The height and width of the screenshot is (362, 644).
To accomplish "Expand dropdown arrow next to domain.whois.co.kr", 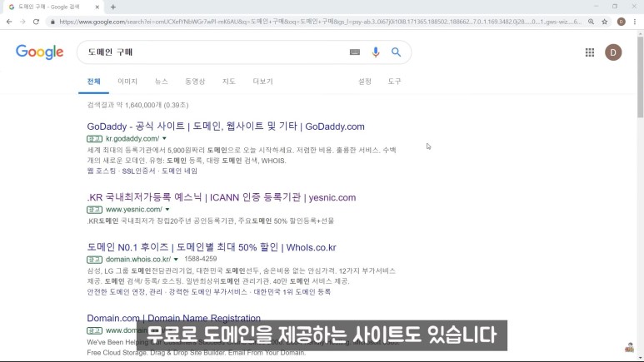I will 176,260.
